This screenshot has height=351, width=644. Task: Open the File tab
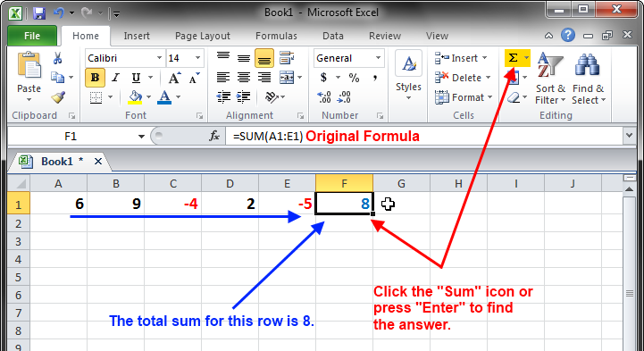(x=32, y=36)
